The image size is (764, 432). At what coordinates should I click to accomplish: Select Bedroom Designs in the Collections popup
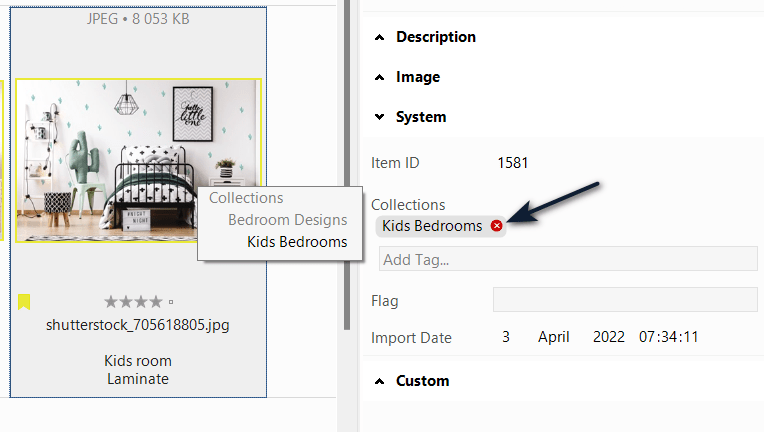pyautogui.click(x=287, y=220)
